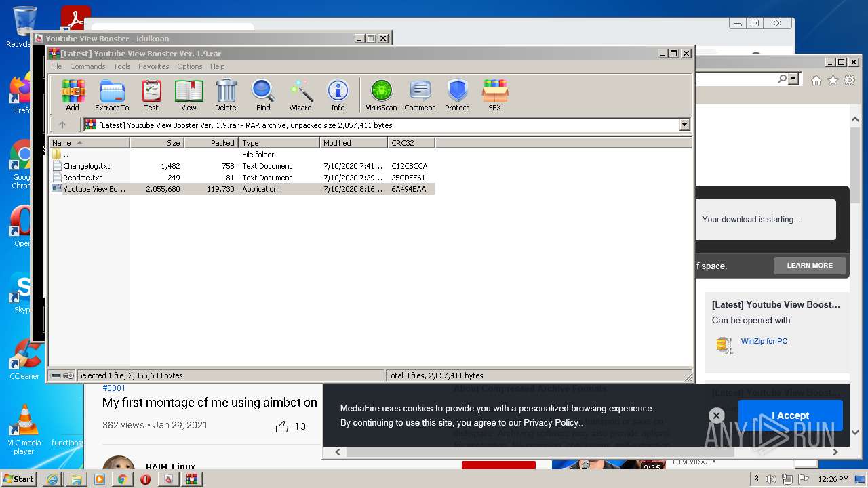The image size is (868, 488).
Task: Click the View file toolbar icon
Action: click(189, 95)
